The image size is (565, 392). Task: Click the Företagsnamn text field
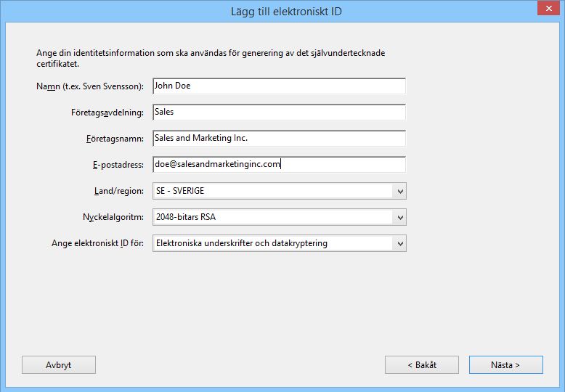coord(280,139)
